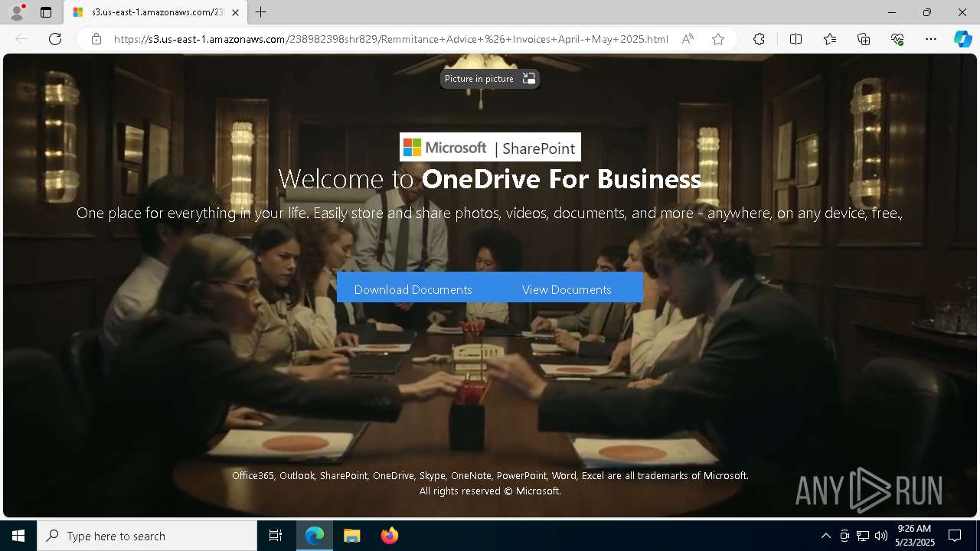The height and width of the screenshot is (551, 980).
Task: Go back to previous page
Action: 21,39
